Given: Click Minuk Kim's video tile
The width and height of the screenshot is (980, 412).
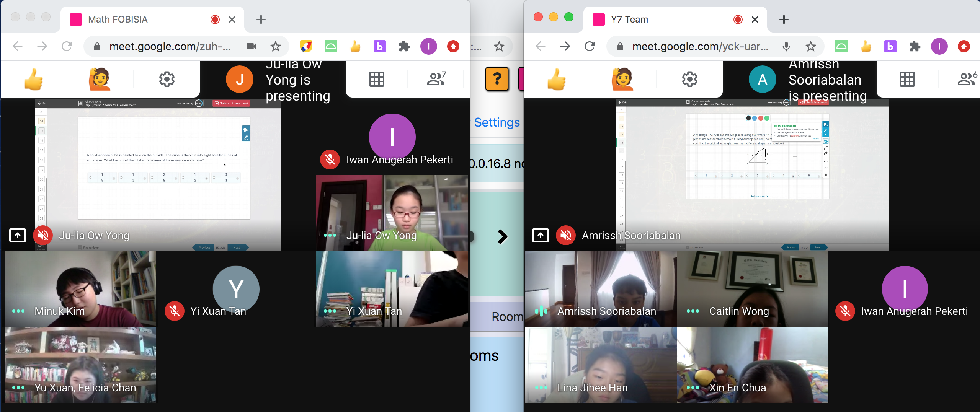Looking at the screenshot, I should click(x=80, y=289).
